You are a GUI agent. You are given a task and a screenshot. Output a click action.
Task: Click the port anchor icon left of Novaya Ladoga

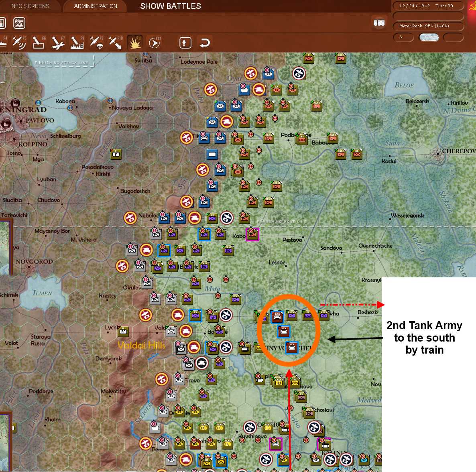110,100
